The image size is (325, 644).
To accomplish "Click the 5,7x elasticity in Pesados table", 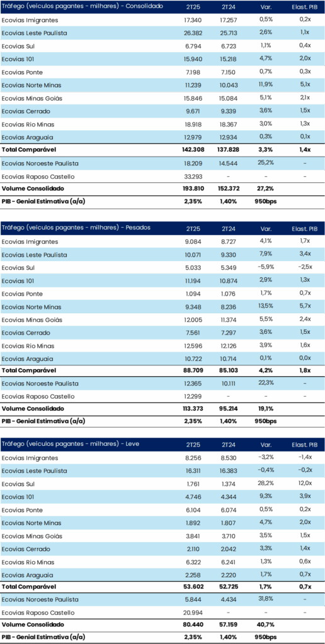I will tap(305, 307).
